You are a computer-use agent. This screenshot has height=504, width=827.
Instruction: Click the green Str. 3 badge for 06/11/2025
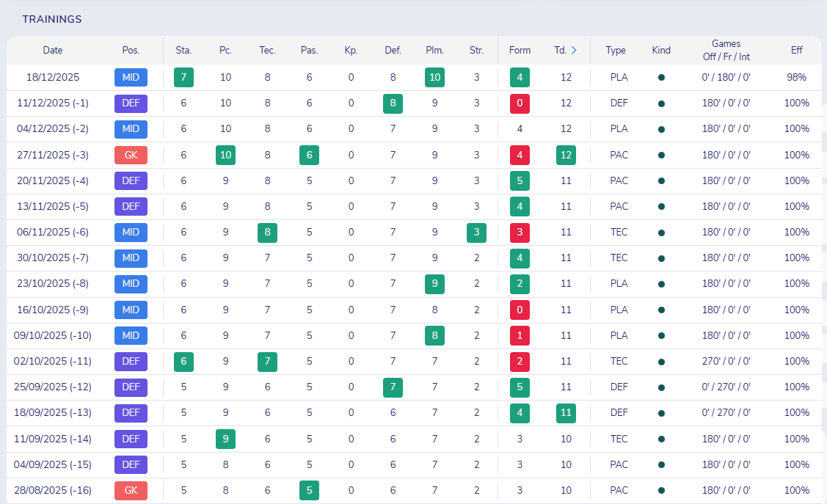pyautogui.click(x=476, y=233)
